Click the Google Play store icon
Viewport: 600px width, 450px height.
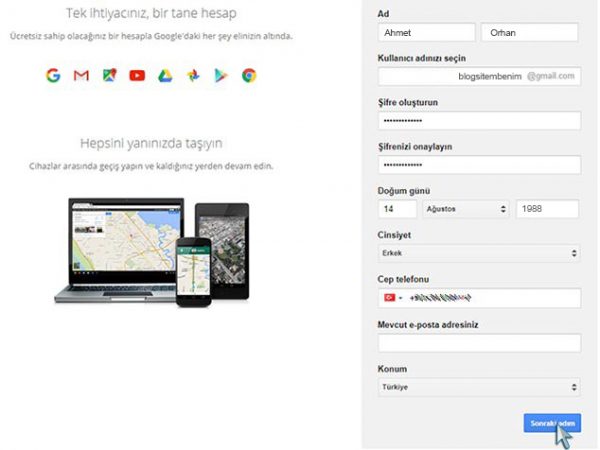[x=221, y=75]
